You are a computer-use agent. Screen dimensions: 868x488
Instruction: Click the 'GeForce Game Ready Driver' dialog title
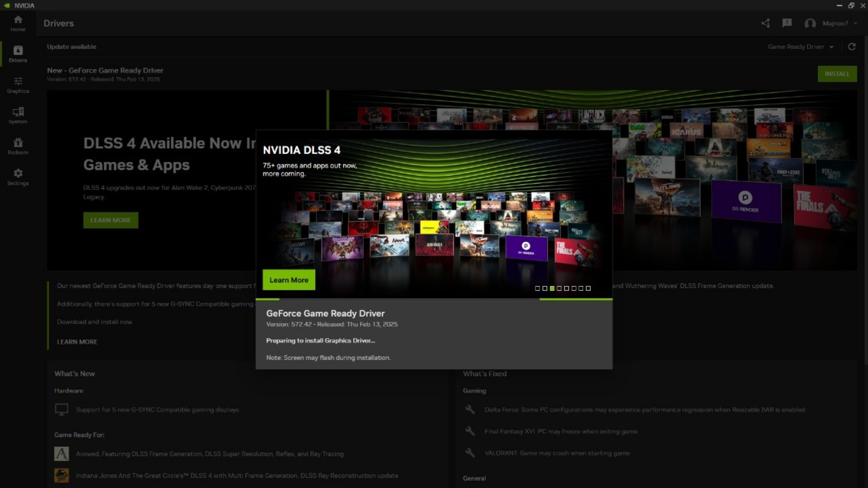(x=325, y=313)
